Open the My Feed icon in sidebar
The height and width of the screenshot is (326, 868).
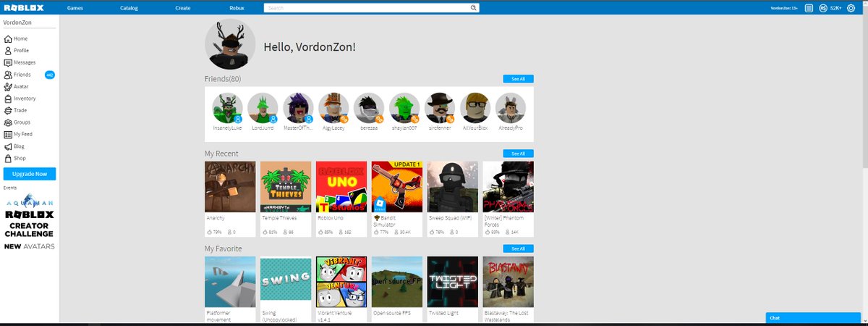[x=8, y=134]
